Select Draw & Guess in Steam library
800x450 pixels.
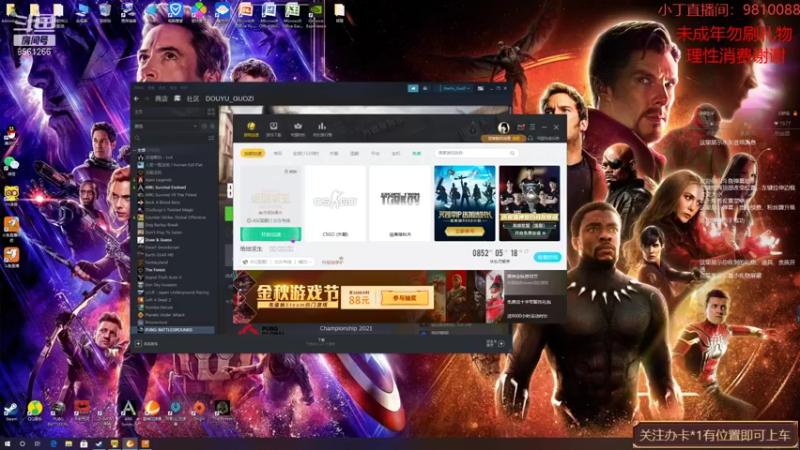[158, 240]
